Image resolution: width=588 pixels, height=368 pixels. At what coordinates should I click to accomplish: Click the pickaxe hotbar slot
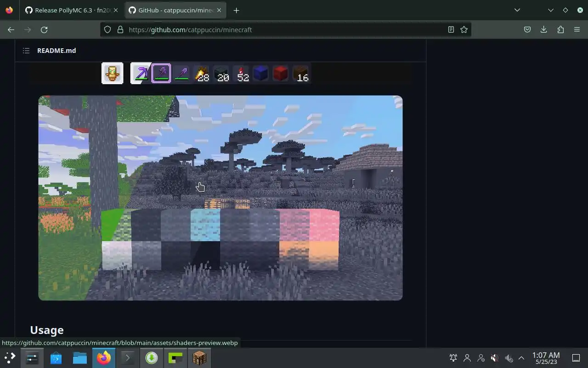[x=141, y=73]
